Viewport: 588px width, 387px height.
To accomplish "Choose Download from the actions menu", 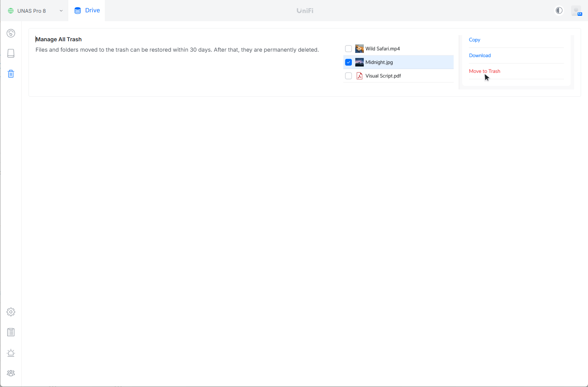I will pos(480,56).
